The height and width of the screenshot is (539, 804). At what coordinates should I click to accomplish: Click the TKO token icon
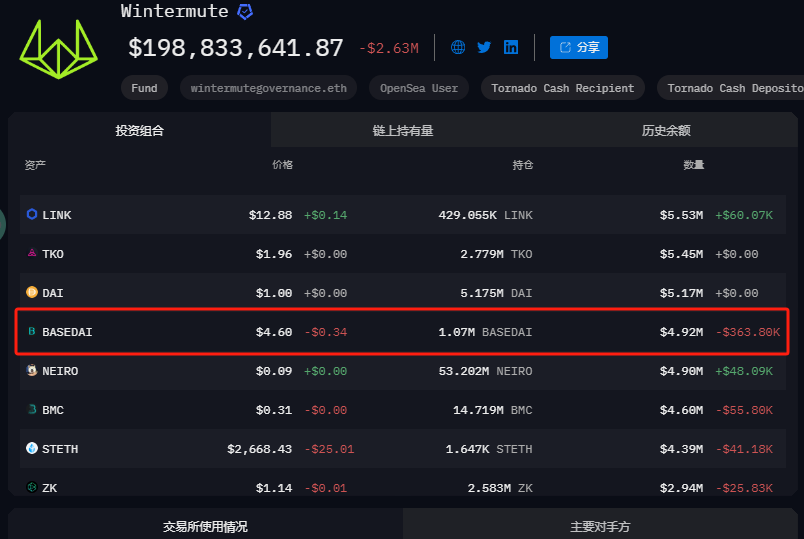[32, 253]
